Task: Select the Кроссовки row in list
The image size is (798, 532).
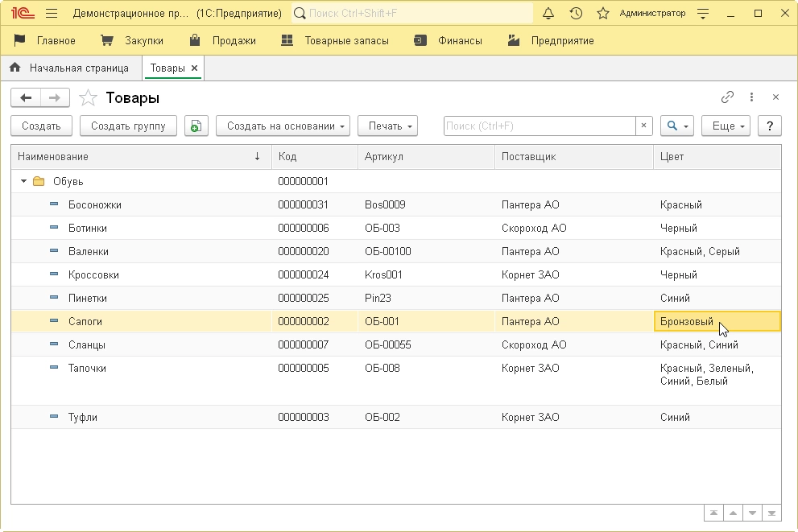Action: click(93, 275)
